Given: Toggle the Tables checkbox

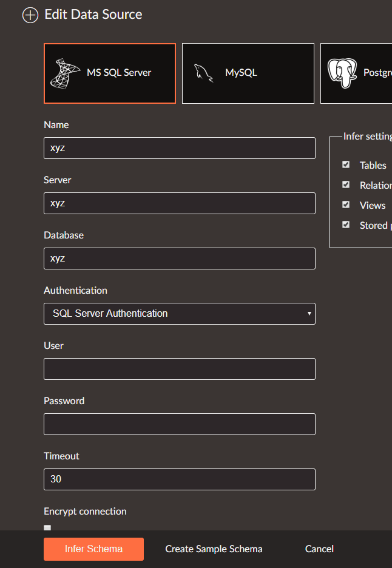Looking at the screenshot, I should click(346, 164).
